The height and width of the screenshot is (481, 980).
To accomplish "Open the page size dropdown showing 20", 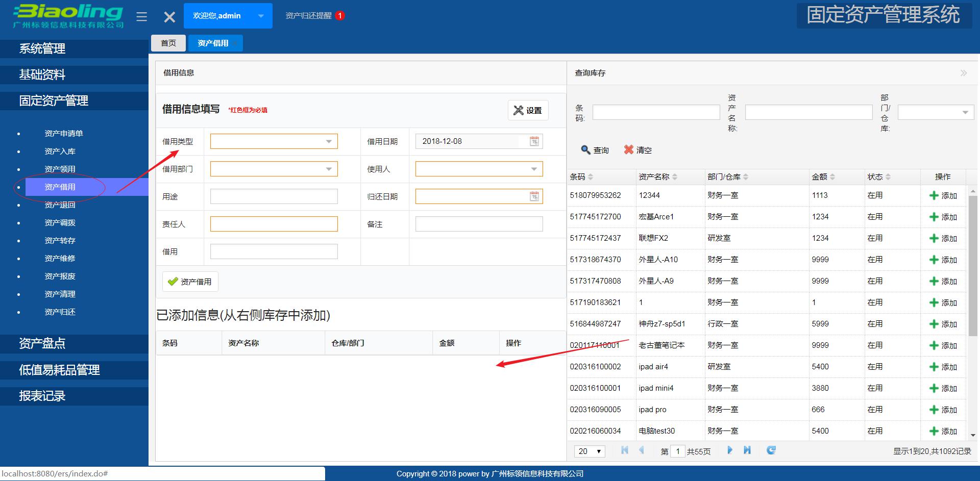I will (589, 451).
